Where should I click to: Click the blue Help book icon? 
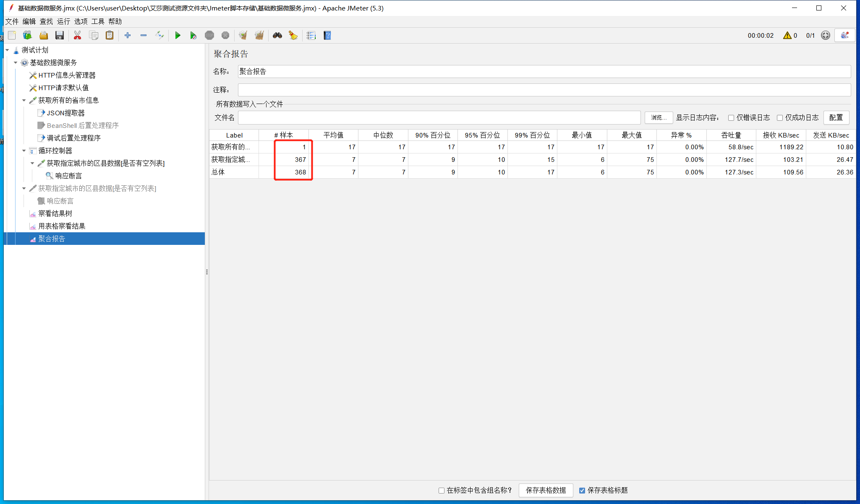(327, 36)
